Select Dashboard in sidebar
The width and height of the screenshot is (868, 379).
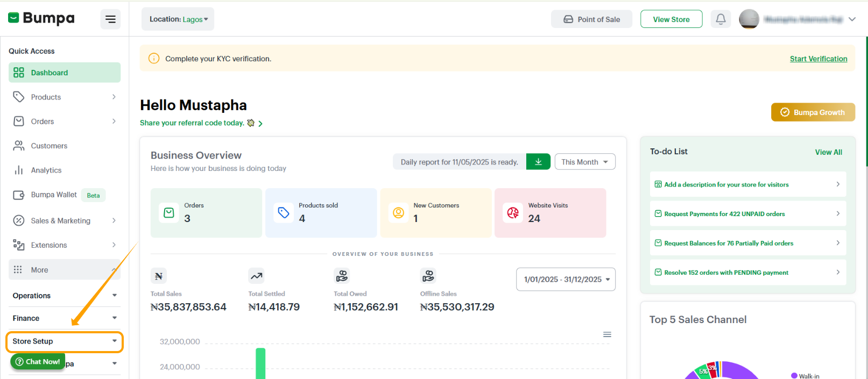click(65, 73)
